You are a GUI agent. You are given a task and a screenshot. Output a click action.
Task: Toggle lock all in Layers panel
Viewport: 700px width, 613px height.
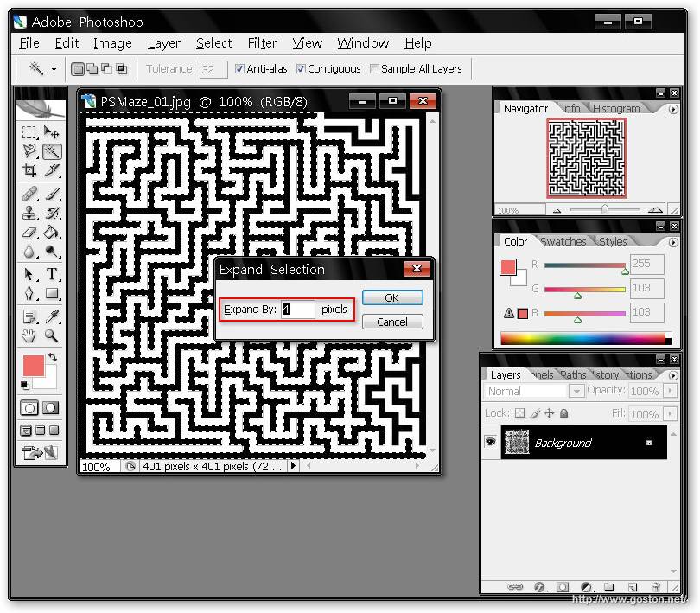coord(563,412)
